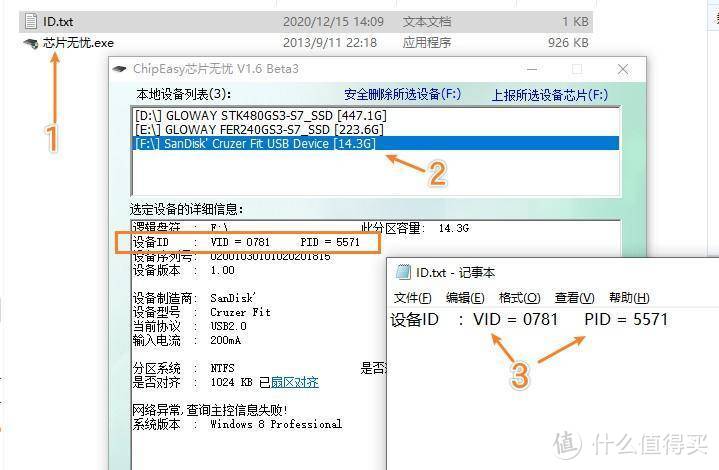Click the 设备型号 Cruzer Fit line
719x470 pixels.
tap(201, 312)
